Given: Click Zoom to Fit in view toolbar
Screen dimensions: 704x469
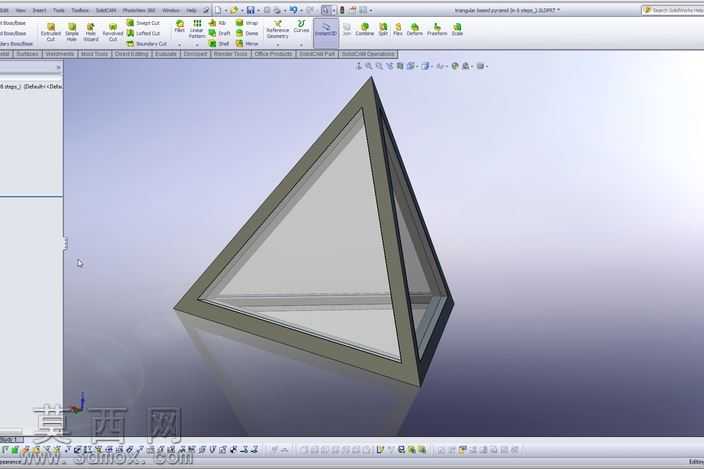Looking at the screenshot, I should coord(369,66).
